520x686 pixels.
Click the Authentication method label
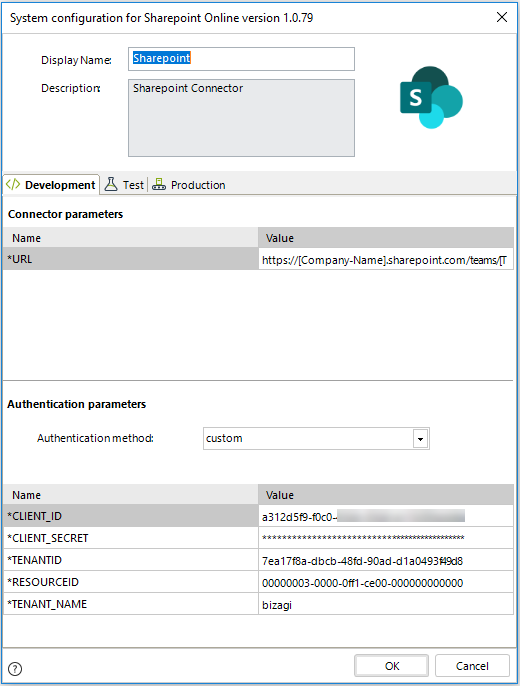tap(95, 438)
